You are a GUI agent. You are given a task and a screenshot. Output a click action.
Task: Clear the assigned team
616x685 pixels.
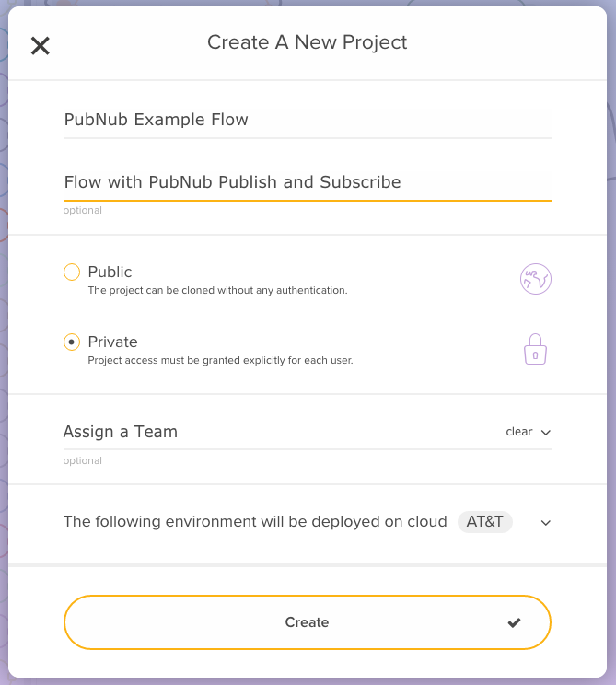click(518, 432)
